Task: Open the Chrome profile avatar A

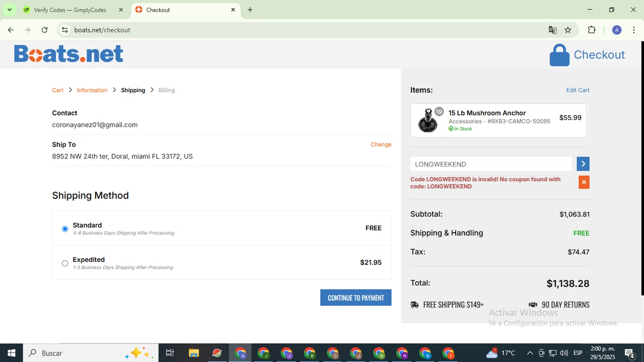Action: tap(617, 30)
